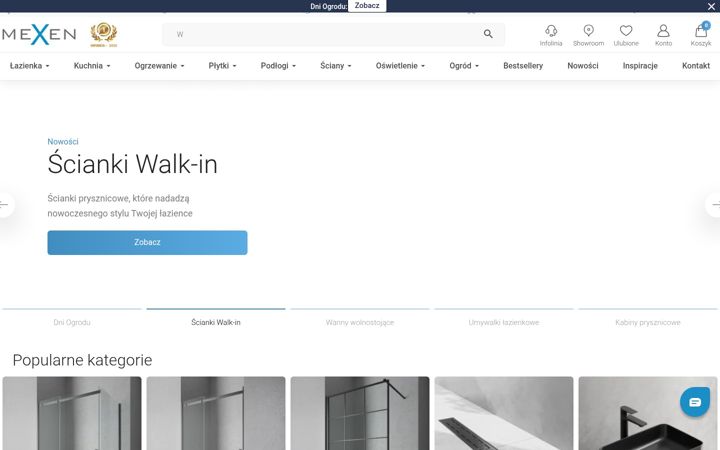
Task: Open Nowości menu item
Action: (583, 66)
